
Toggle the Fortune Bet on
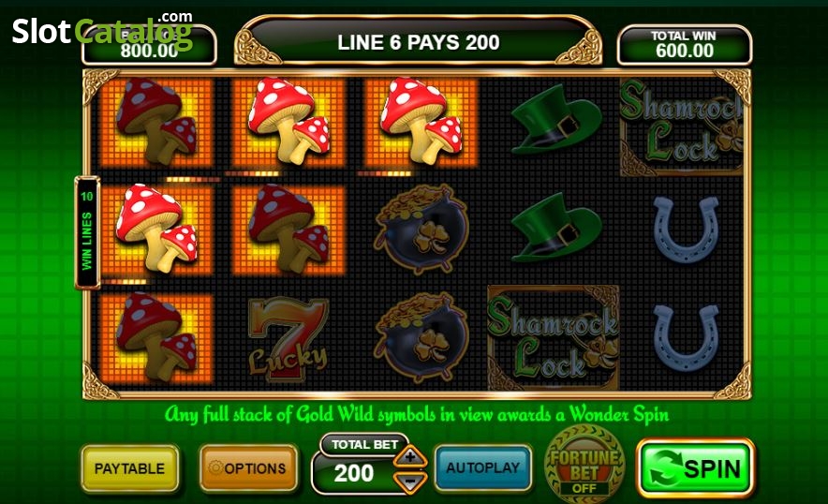point(584,465)
